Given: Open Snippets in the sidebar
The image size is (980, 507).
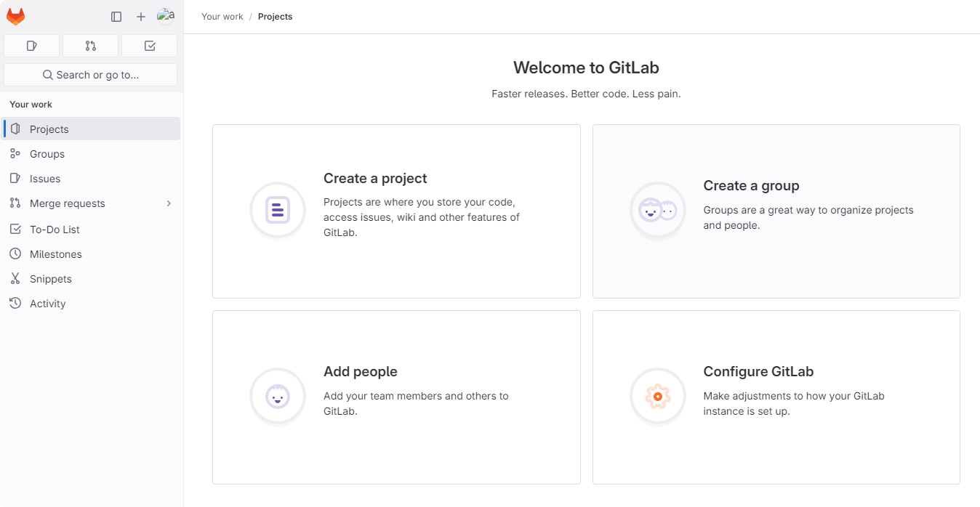Looking at the screenshot, I should (92, 279).
